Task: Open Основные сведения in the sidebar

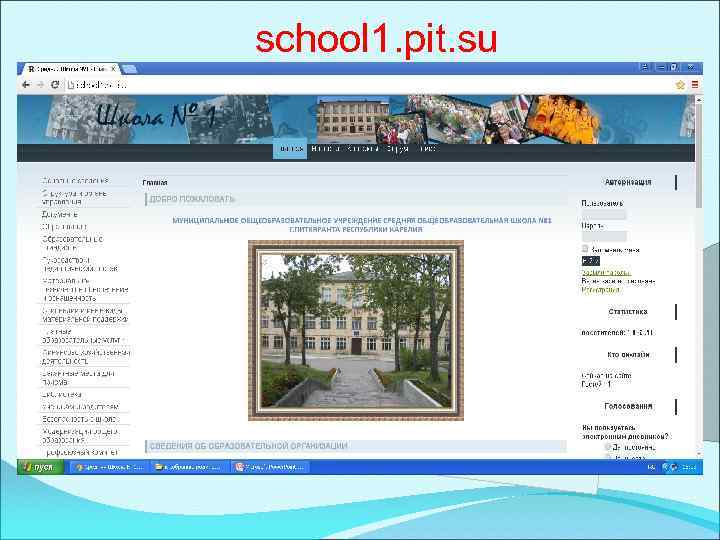Action: pos(75,180)
